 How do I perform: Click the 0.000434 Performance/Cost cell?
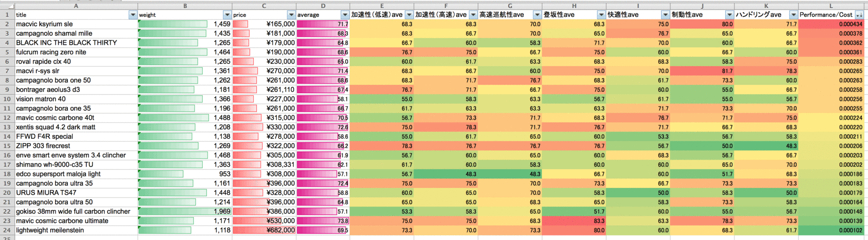[831, 24]
